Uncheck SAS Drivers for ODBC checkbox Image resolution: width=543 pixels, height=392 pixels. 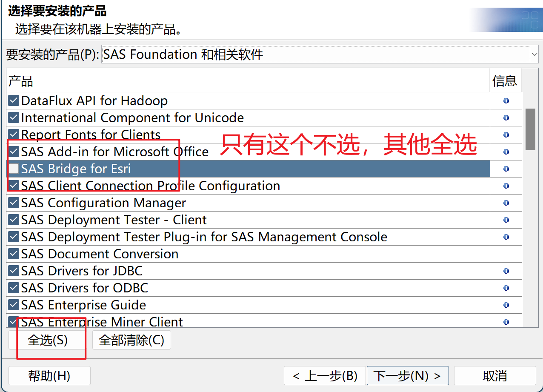14,288
